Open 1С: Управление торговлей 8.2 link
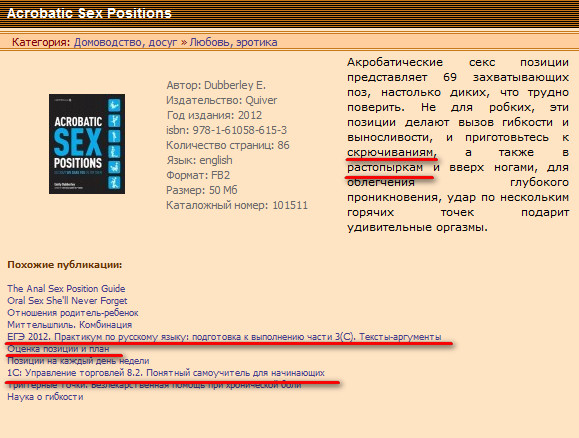579x438 pixels. pyautogui.click(x=166, y=373)
